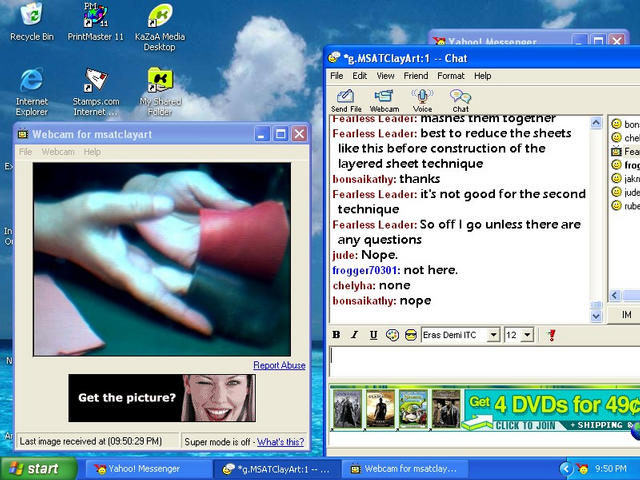Select chelyha smiley in user list
Image resolution: width=640 pixels, height=480 pixels.
coord(616,138)
